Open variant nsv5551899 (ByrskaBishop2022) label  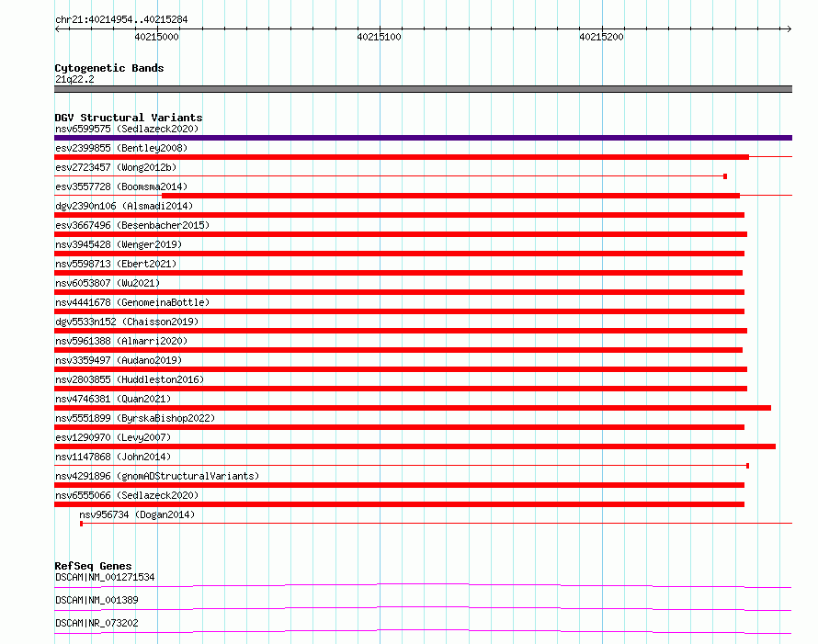click(x=135, y=418)
